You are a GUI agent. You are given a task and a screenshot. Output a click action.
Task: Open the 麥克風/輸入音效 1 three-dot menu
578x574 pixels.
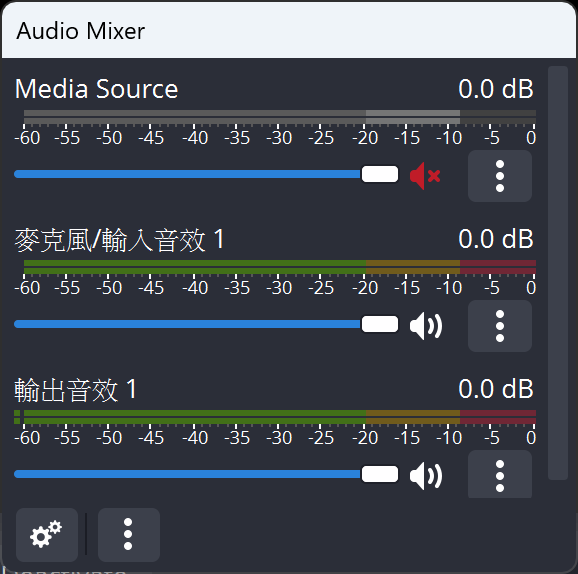[x=499, y=326]
